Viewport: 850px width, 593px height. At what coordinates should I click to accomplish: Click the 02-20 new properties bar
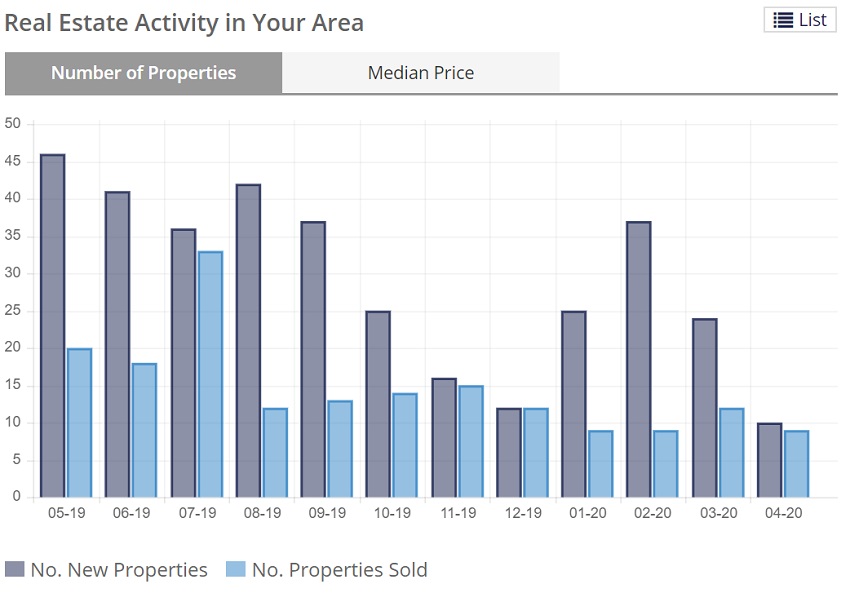639,359
